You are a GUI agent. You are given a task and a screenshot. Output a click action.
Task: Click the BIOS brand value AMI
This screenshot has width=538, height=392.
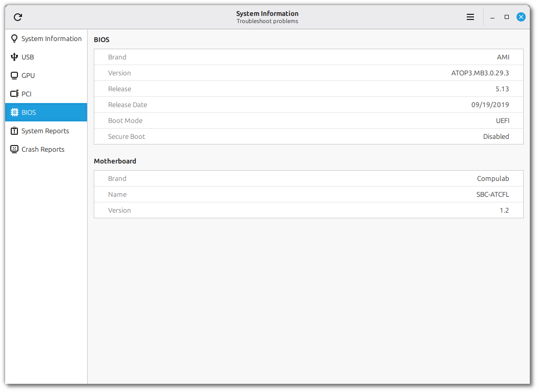tap(503, 57)
